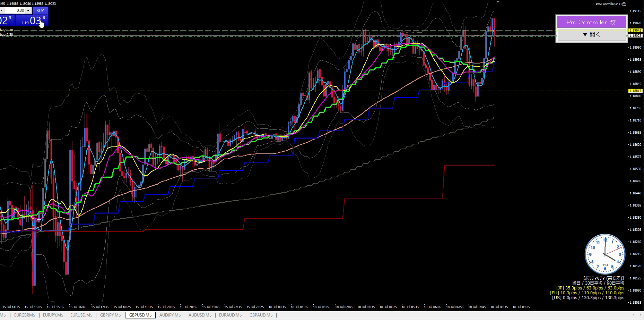Click the ProController-V33 smiley face icon
The height and width of the screenshot is (320, 644).
tap(624, 4)
